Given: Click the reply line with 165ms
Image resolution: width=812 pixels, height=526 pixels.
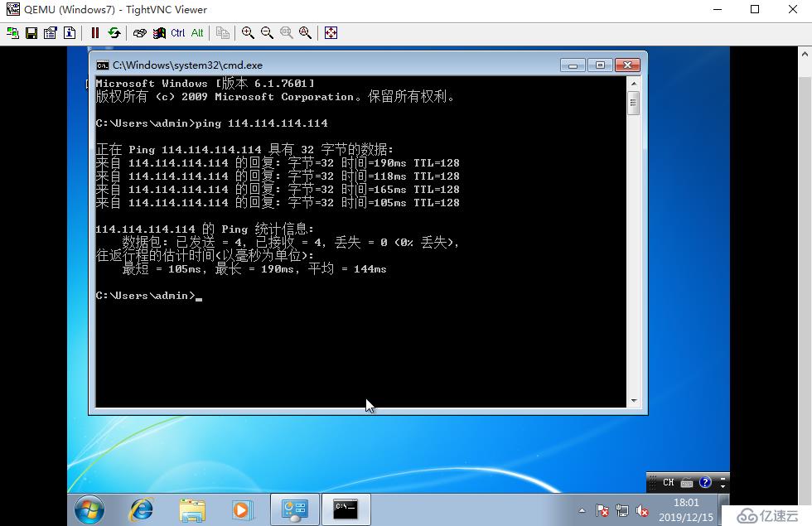Looking at the screenshot, I should (278, 190).
